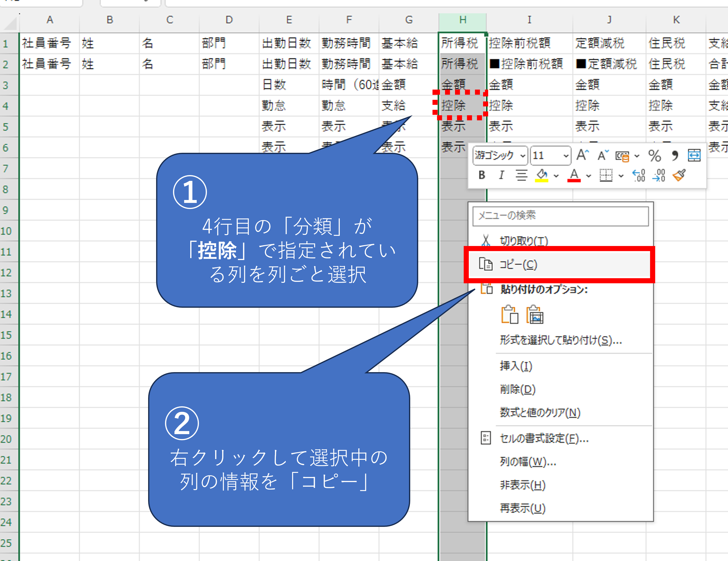Click the select-all corner triangle

pos(10,23)
